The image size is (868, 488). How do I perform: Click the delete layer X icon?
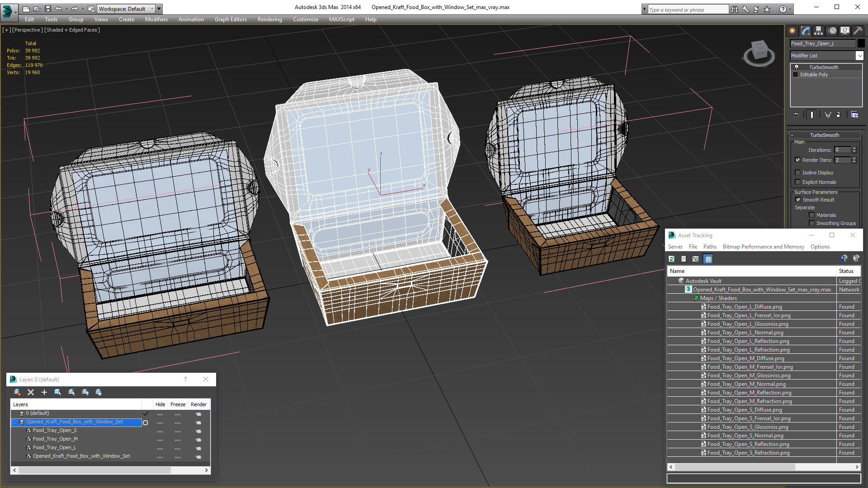point(31,392)
